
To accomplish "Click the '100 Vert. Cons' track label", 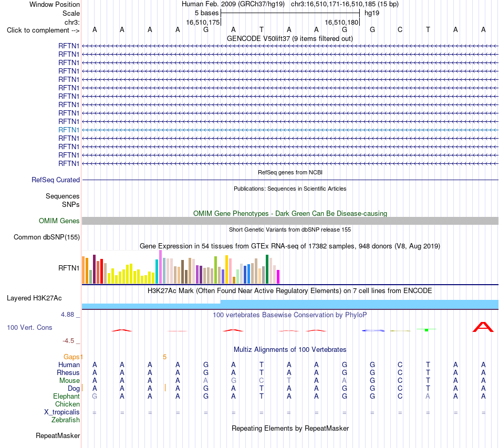I will pos(29,327).
